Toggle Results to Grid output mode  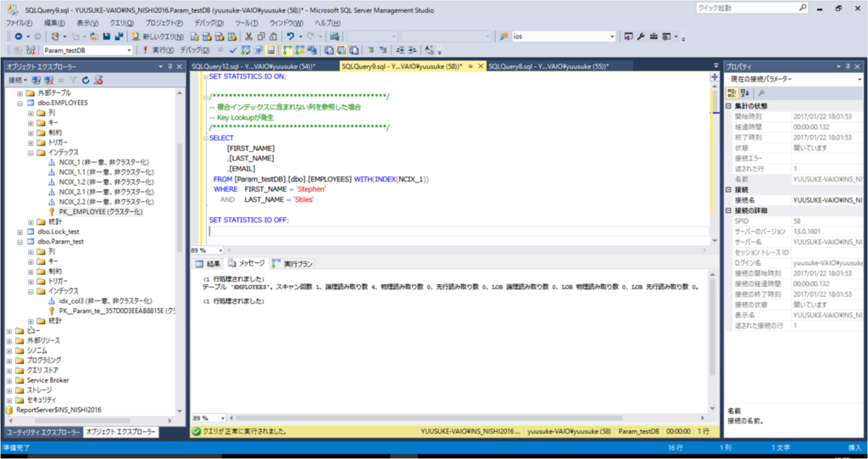(342, 50)
